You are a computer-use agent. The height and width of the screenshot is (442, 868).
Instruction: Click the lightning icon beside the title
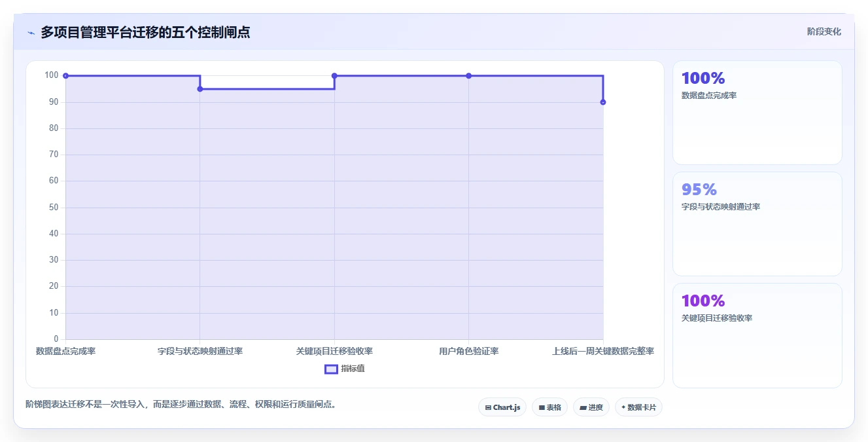(31, 33)
